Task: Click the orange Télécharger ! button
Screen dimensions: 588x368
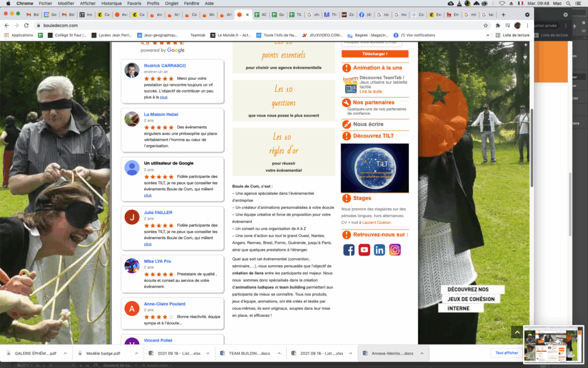Action: click(x=375, y=53)
